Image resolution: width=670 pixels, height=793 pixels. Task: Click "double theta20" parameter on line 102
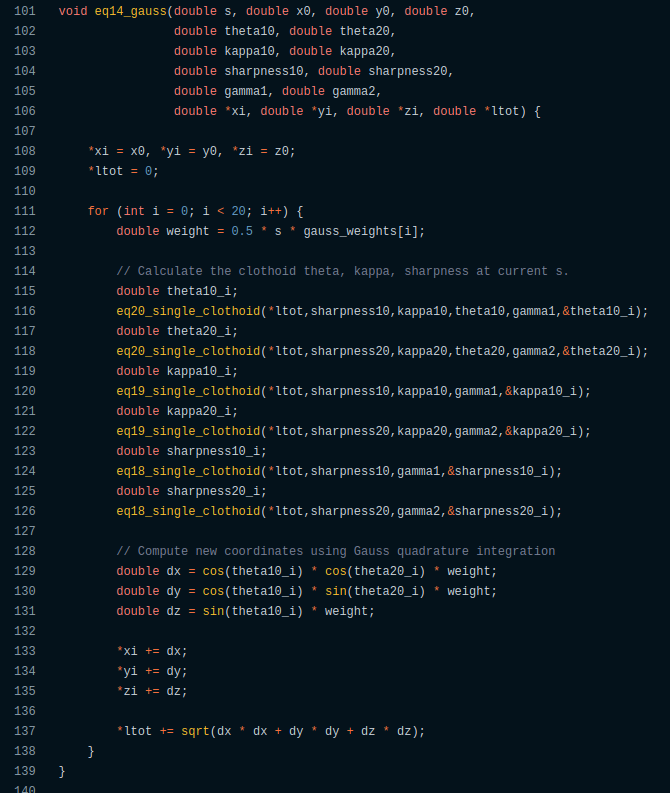coord(339,31)
